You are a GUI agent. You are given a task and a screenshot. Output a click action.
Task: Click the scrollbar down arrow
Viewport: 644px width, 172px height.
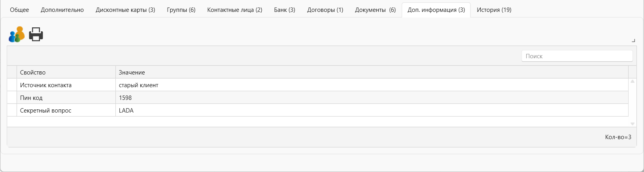tap(633, 124)
